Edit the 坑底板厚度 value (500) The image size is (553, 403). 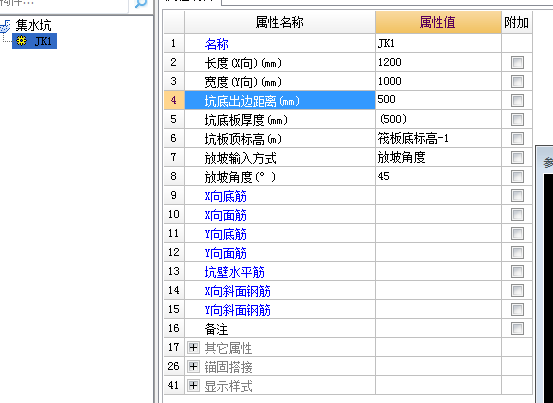(438, 120)
